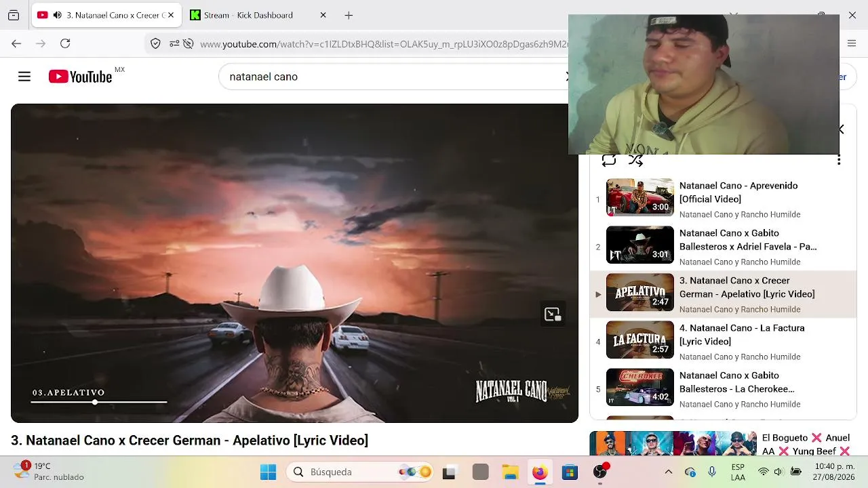Image resolution: width=868 pixels, height=488 pixels.
Task: Open the volume tray icon
Action: (778, 472)
